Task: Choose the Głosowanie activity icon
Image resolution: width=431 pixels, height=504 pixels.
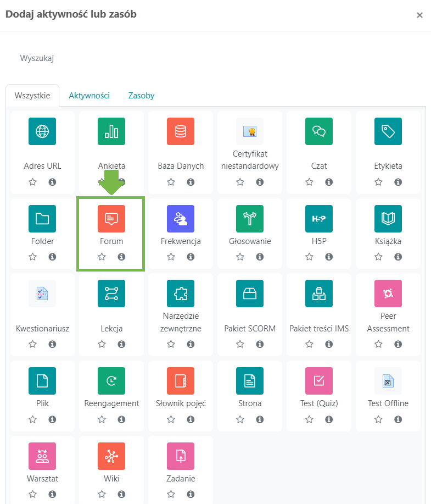Action: pyautogui.click(x=250, y=219)
